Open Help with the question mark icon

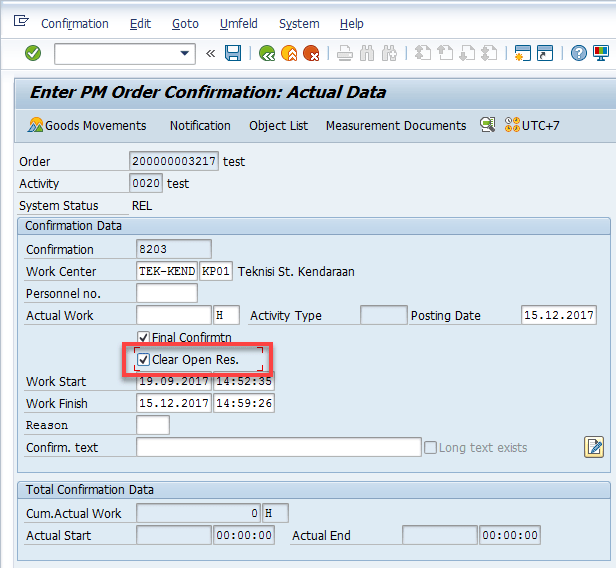point(579,53)
